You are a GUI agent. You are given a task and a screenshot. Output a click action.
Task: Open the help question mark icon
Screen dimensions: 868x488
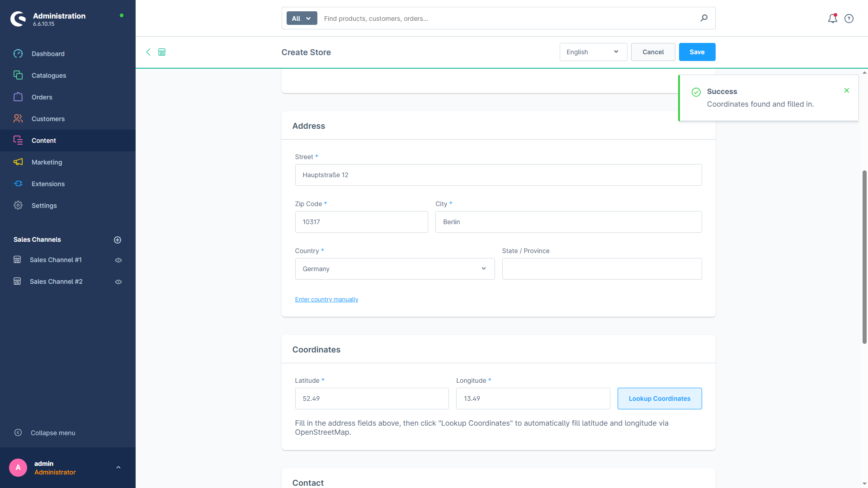tap(849, 19)
